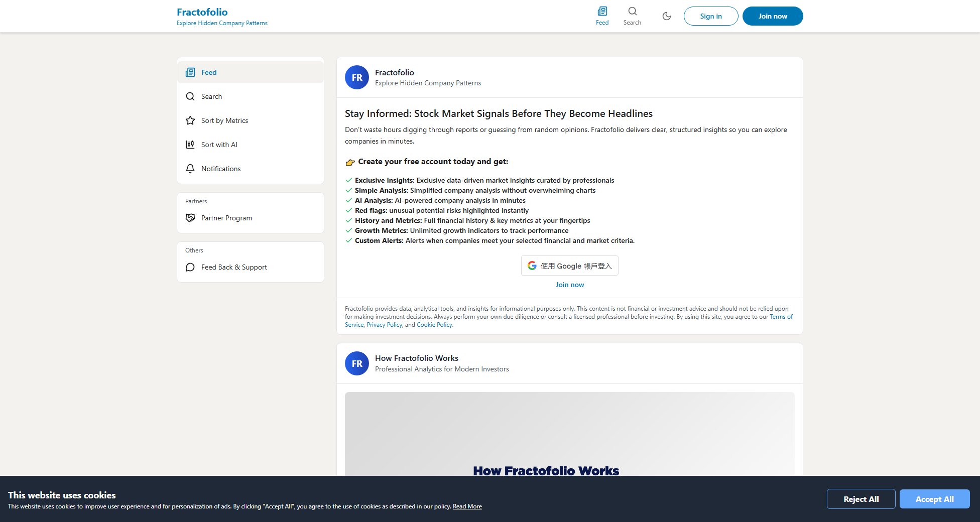980x522 pixels.
Task: Click Read More in the cookie banner
Action: (467, 506)
